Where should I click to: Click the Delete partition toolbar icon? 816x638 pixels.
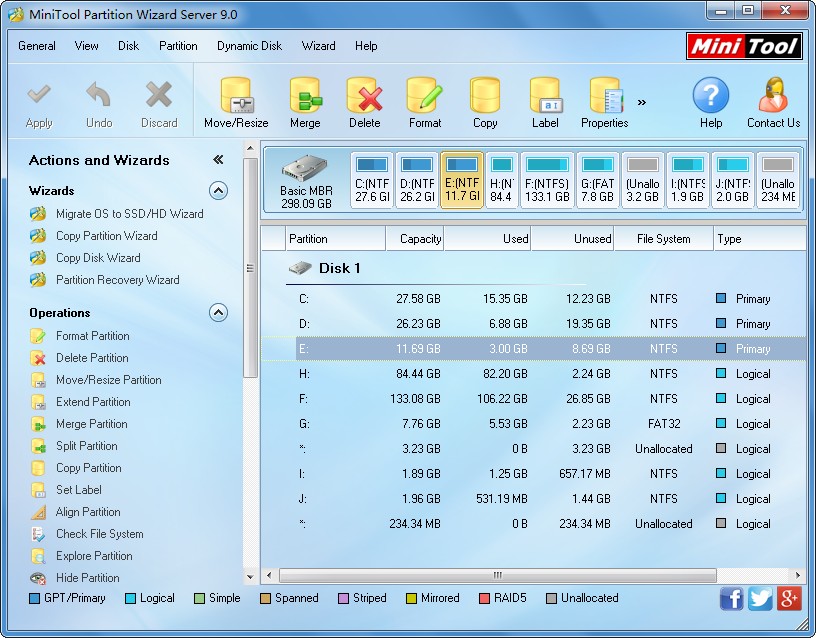[x=364, y=96]
